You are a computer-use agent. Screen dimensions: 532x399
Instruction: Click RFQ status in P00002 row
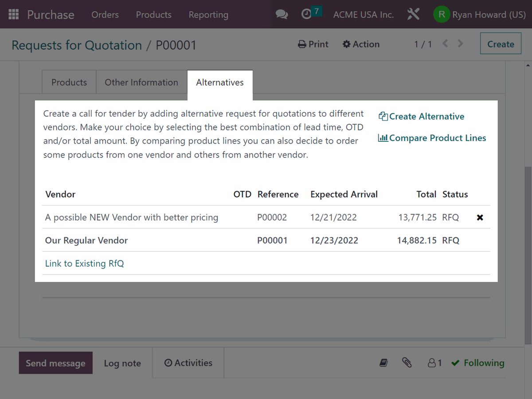point(451,218)
